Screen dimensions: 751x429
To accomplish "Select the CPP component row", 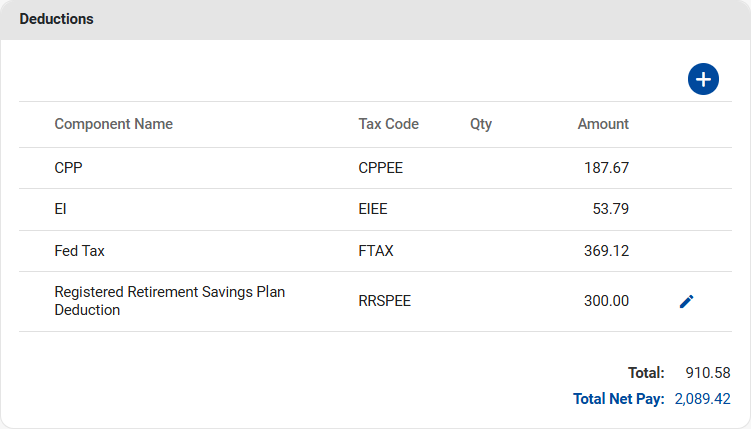I will pos(68,168).
